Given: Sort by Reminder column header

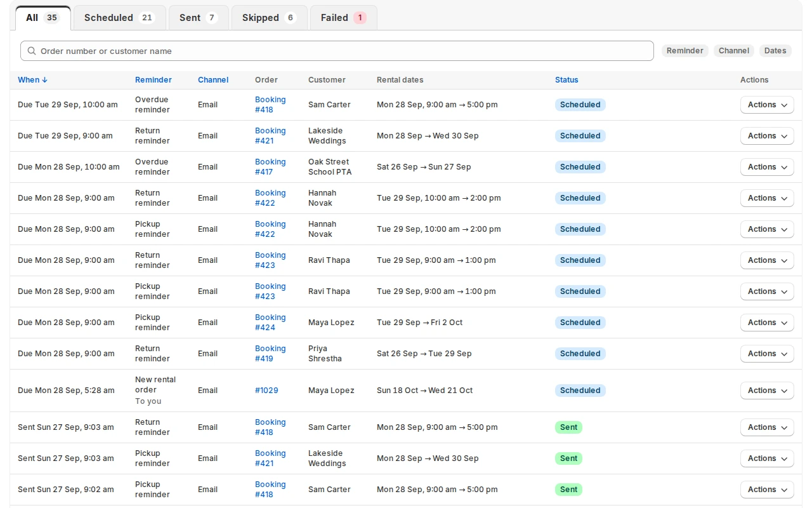Looking at the screenshot, I should click(x=154, y=80).
